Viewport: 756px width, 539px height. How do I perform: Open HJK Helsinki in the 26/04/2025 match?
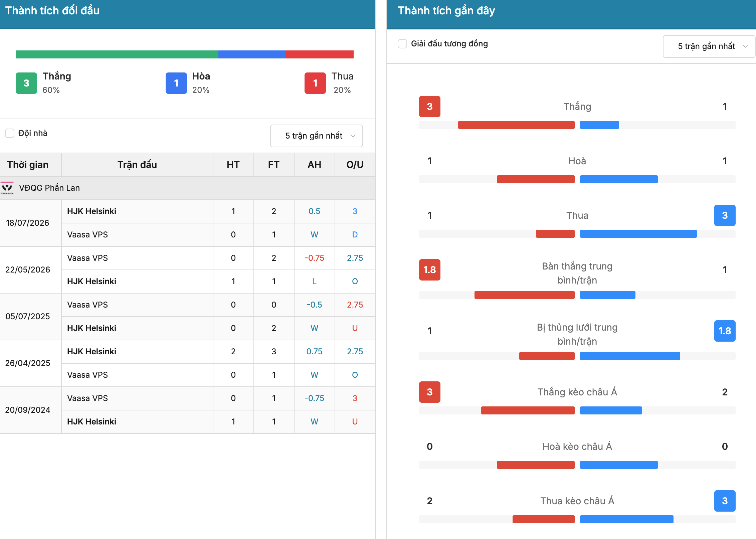91,352
